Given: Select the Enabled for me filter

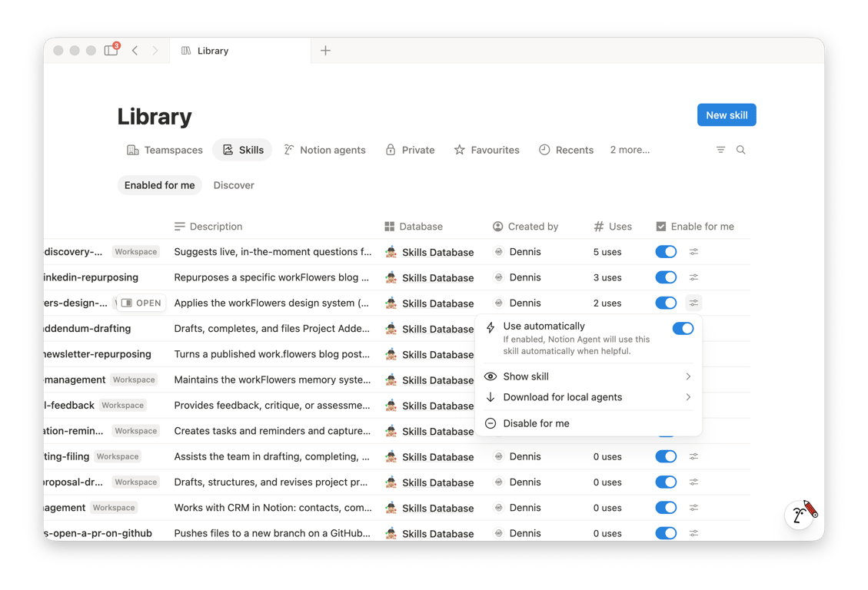Looking at the screenshot, I should (x=159, y=185).
